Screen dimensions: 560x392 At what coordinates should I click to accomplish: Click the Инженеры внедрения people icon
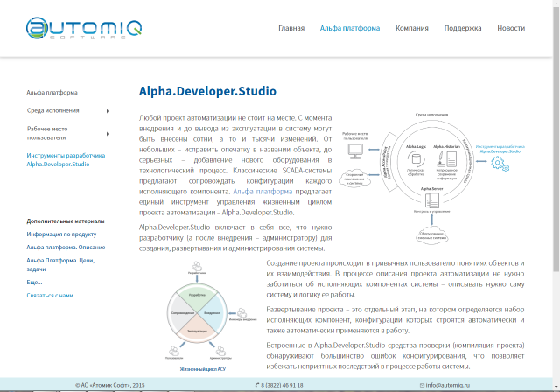[x=241, y=313]
